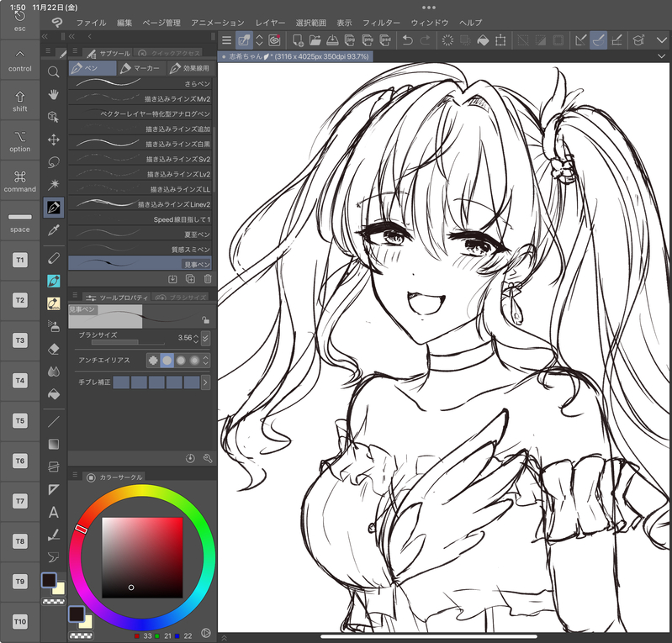The height and width of the screenshot is (643, 672).
Task: Select the Move layer tool
Action: click(54, 140)
